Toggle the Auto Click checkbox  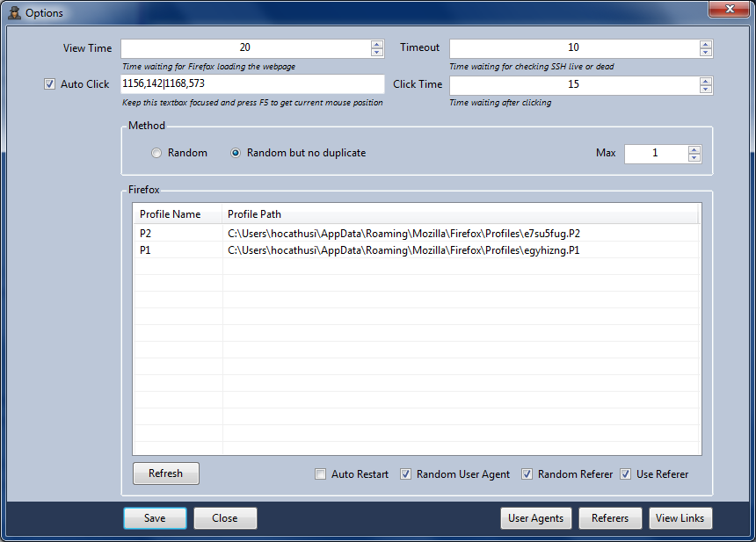[x=49, y=84]
